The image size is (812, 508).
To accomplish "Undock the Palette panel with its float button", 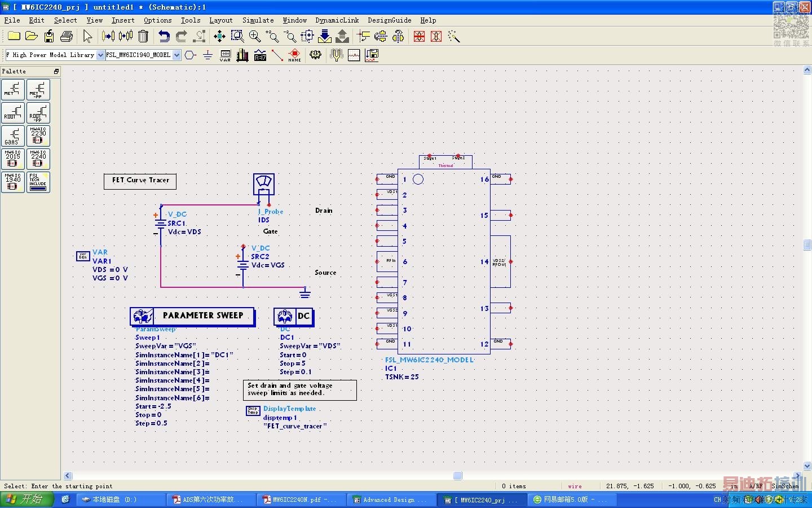I will pyautogui.click(x=56, y=72).
